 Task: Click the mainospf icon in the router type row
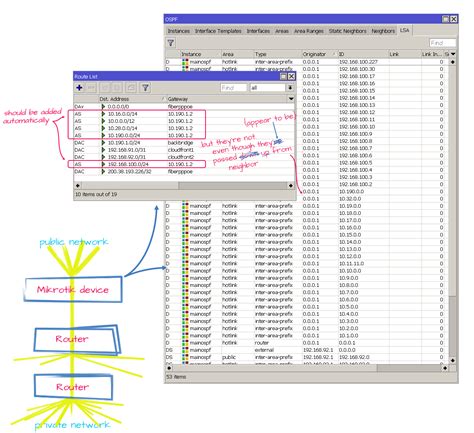click(x=185, y=343)
